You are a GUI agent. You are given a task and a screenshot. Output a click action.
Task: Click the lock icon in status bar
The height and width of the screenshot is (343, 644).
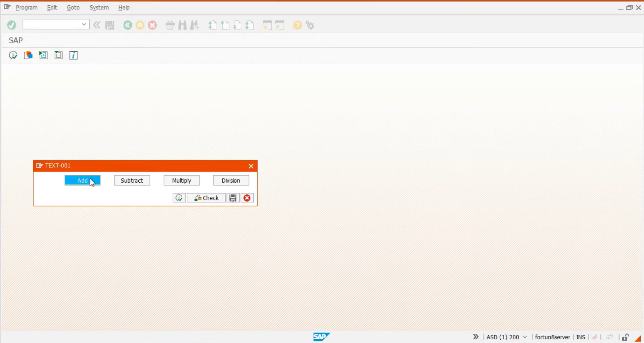click(x=625, y=337)
